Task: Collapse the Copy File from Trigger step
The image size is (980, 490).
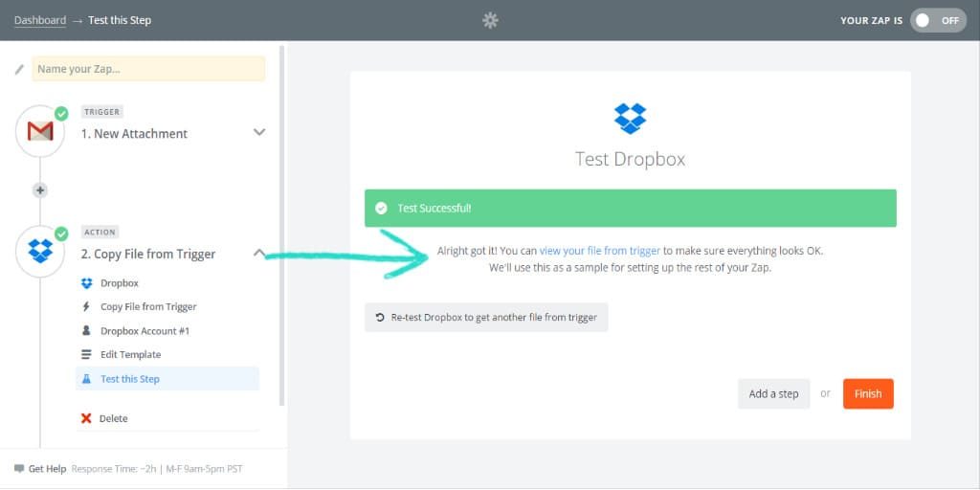Action: [x=258, y=254]
